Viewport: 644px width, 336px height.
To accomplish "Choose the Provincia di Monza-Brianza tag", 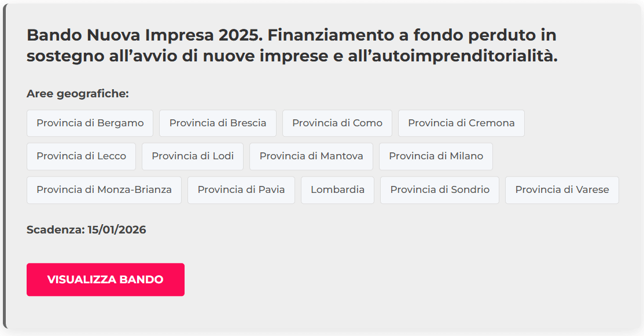I will click(104, 190).
